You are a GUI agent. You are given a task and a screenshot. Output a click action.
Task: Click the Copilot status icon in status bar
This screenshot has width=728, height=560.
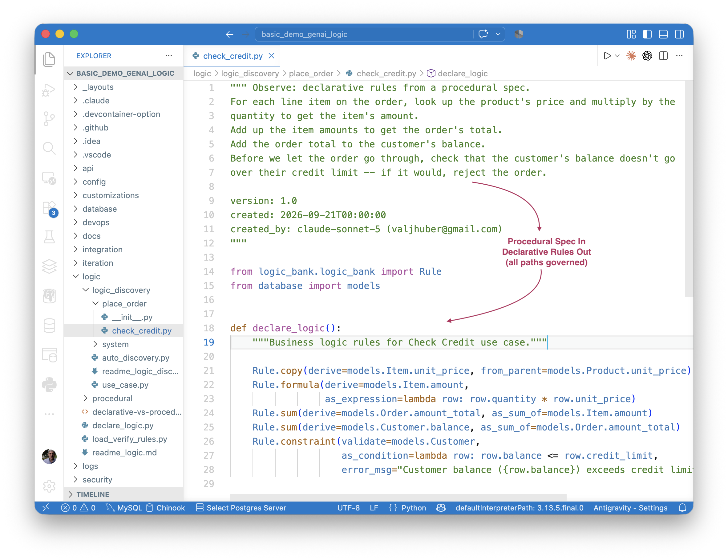click(x=441, y=507)
